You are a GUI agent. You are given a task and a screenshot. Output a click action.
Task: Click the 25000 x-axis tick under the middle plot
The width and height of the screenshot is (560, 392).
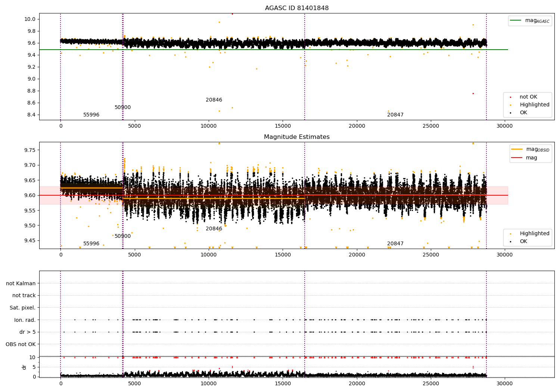point(431,255)
